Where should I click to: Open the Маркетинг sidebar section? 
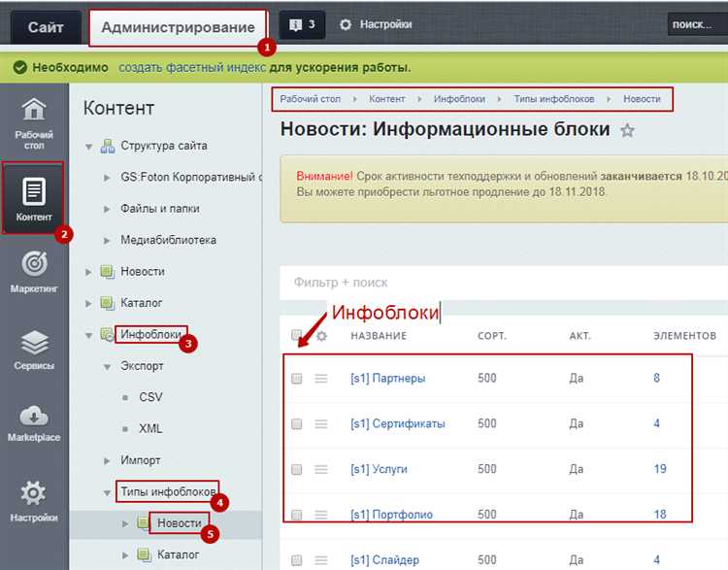(x=34, y=272)
